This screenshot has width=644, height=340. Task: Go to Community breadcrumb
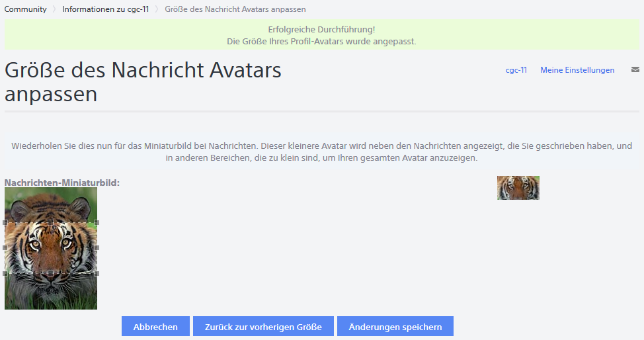pyautogui.click(x=26, y=9)
